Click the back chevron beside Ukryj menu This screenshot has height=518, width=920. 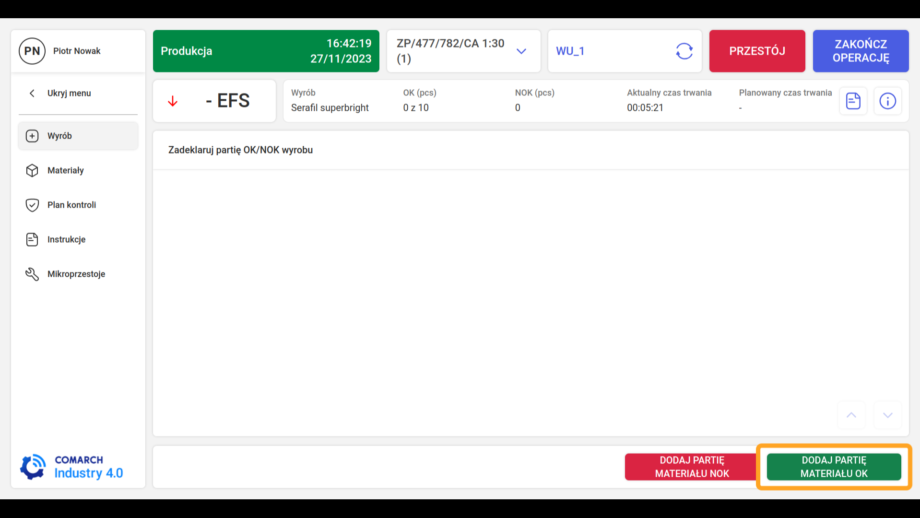[x=32, y=93]
